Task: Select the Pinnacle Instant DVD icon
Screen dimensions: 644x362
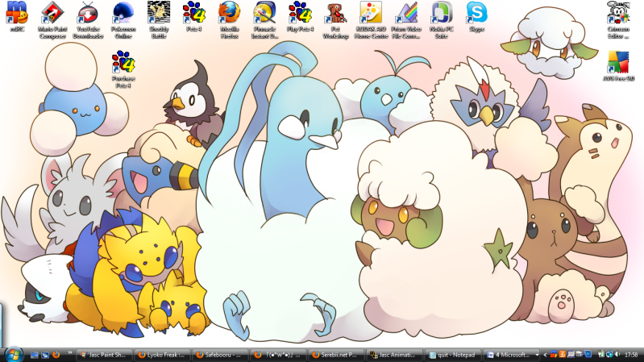Action: (264, 20)
